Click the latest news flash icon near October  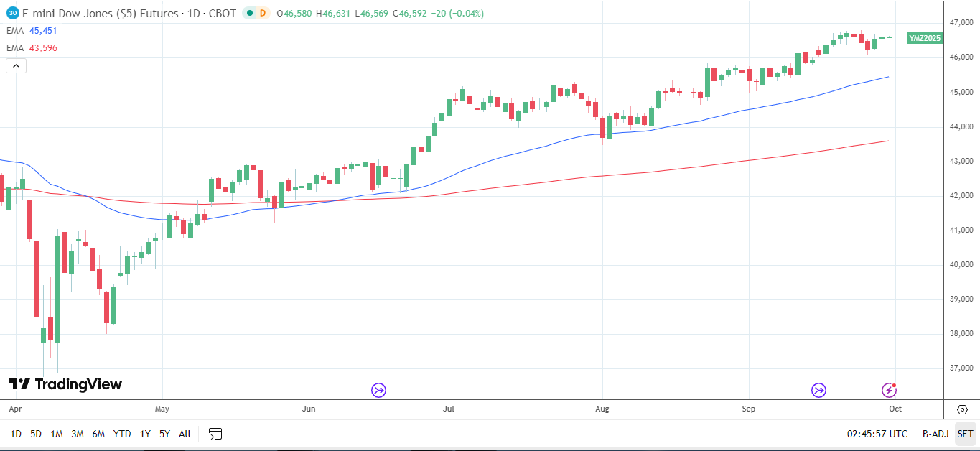coord(889,390)
